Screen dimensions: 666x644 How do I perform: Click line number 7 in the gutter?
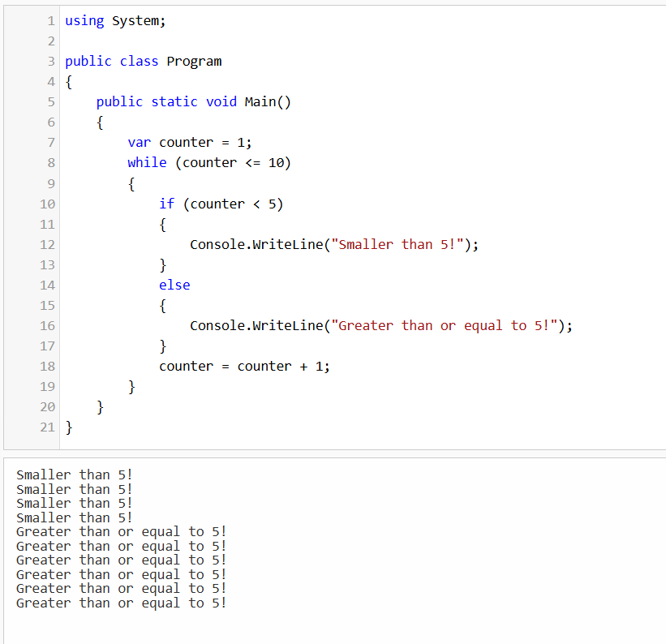click(x=50, y=142)
